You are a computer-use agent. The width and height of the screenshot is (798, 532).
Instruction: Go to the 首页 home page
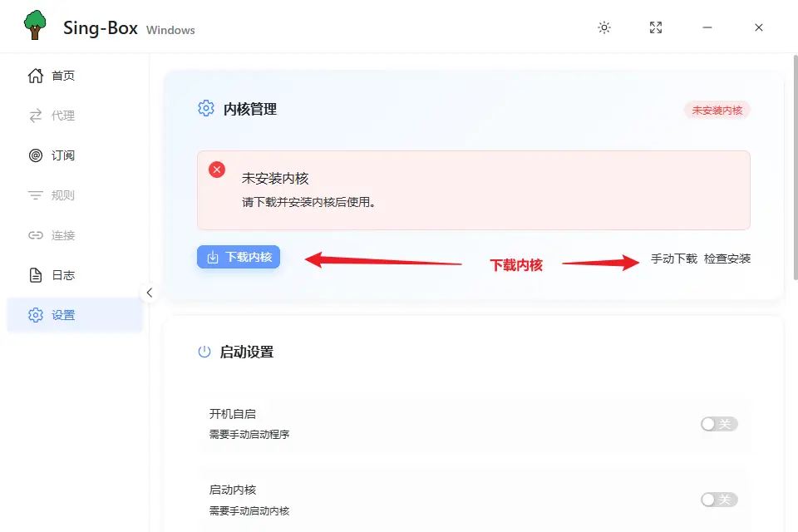63,76
